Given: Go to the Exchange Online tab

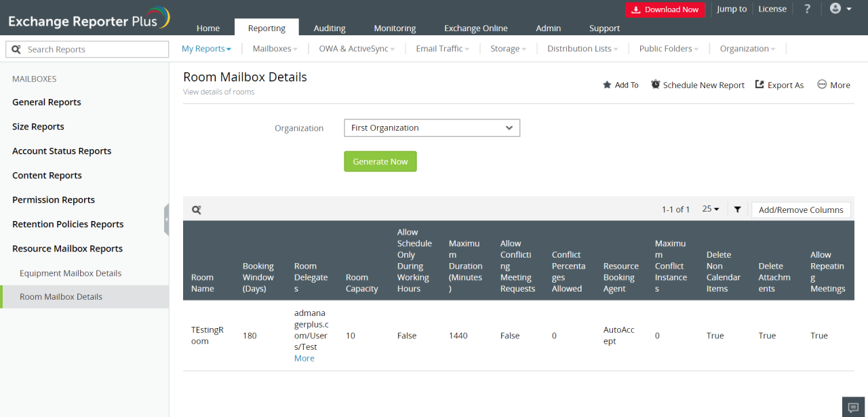Looking at the screenshot, I should point(475,28).
